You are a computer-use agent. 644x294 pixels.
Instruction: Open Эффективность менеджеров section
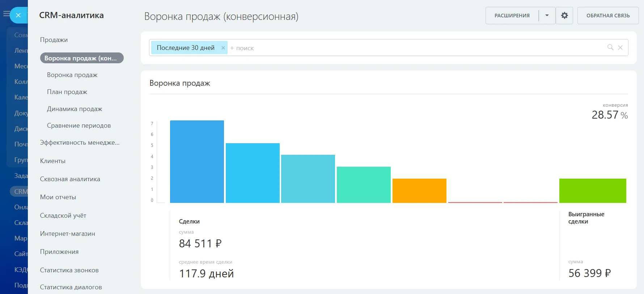point(80,142)
